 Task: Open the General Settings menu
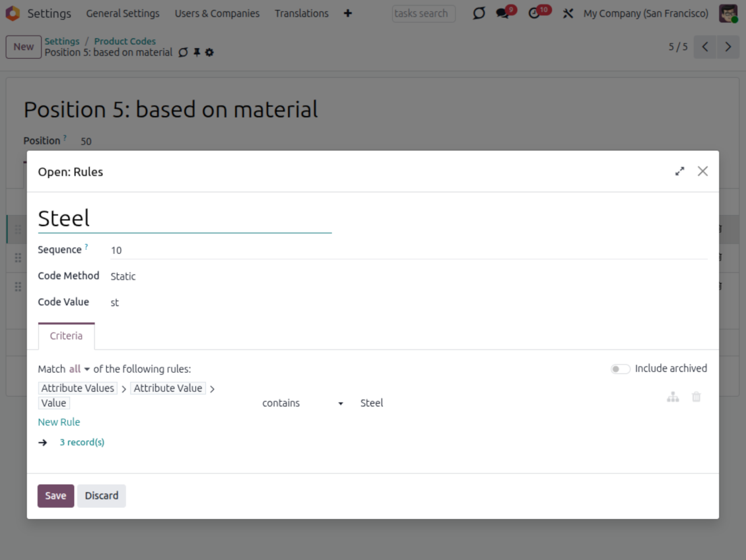123,13
